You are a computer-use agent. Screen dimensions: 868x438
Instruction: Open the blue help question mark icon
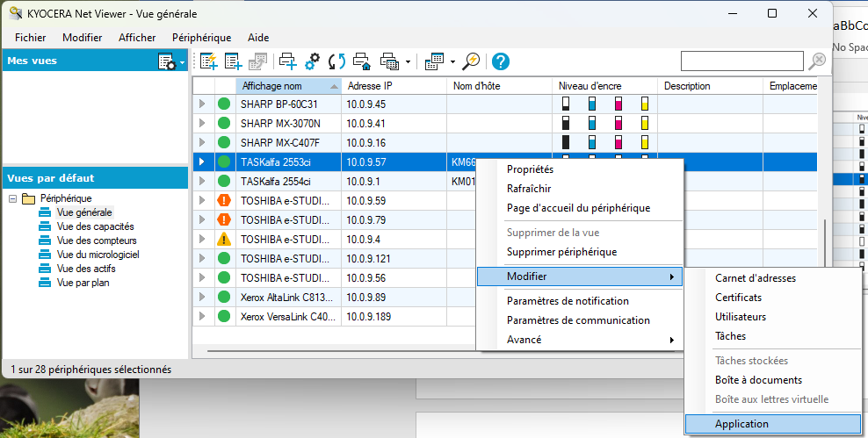pyautogui.click(x=501, y=61)
